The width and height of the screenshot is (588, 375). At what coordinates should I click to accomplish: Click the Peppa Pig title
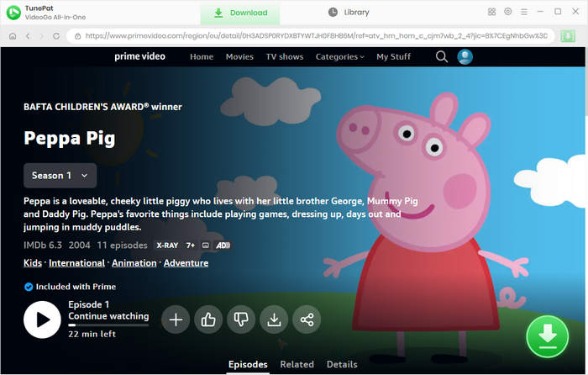[x=70, y=138]
